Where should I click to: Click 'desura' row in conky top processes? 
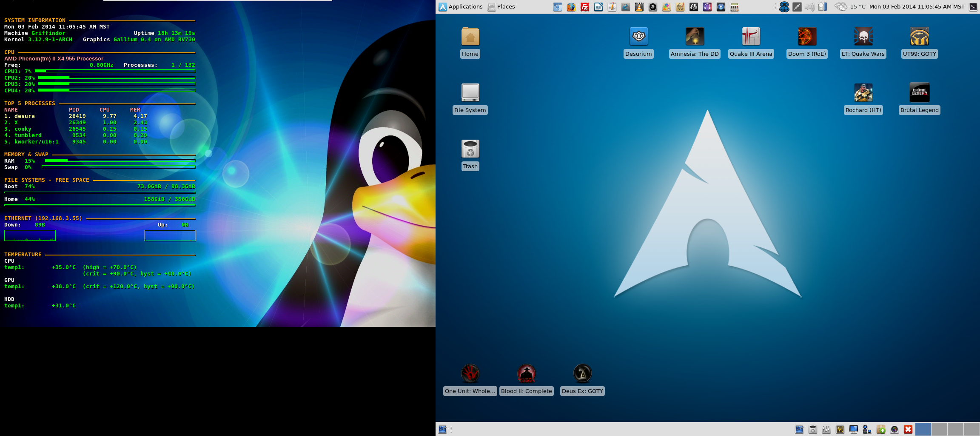(x=76, y=116)
